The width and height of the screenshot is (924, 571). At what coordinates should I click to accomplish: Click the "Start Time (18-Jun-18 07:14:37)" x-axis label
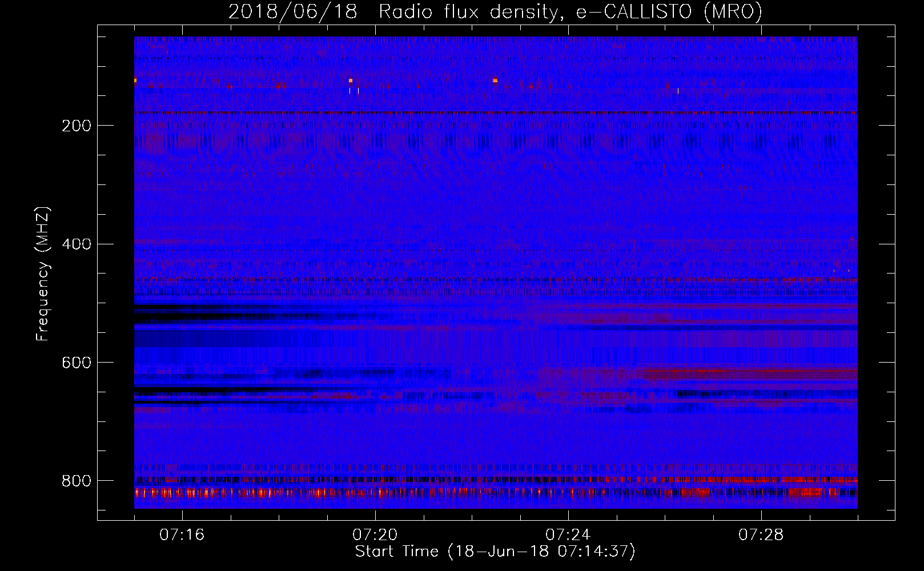point(495,552)
